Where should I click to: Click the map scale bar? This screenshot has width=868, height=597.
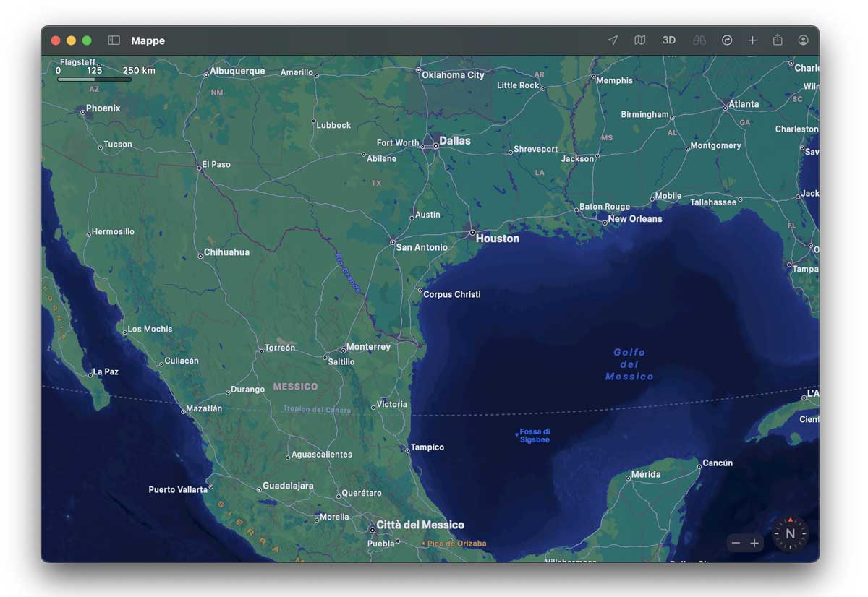94,79
